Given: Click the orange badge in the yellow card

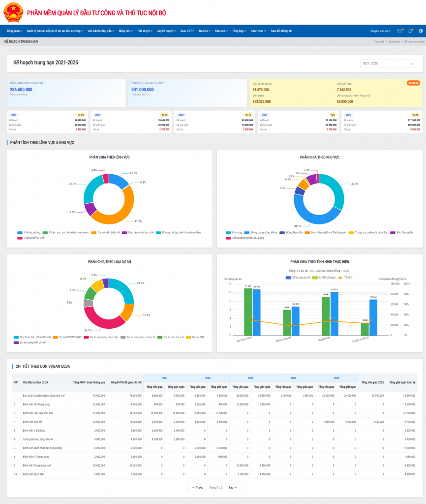Looking at the screenshot, I should click(x=413, y=83).
